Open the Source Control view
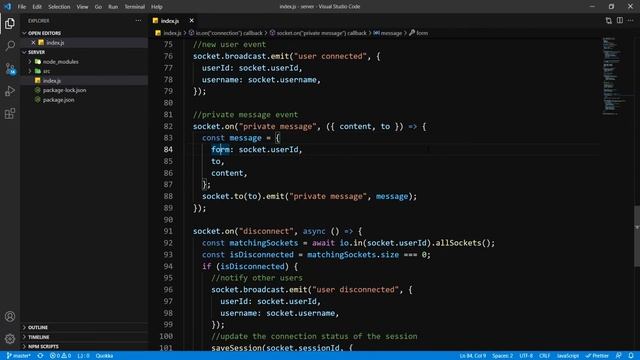Viewport: 640px width, 360px height. click(10, 68)
